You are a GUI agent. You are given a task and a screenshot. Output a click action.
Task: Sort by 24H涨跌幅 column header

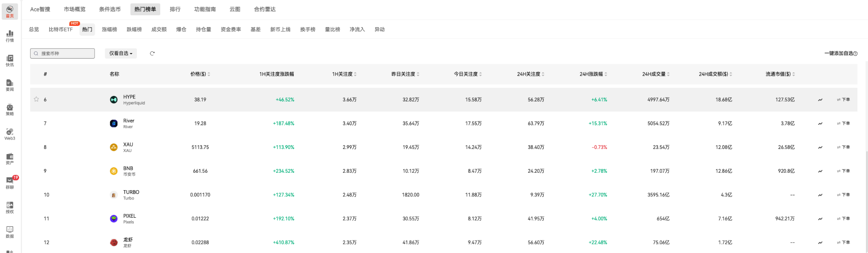[593, 74]
